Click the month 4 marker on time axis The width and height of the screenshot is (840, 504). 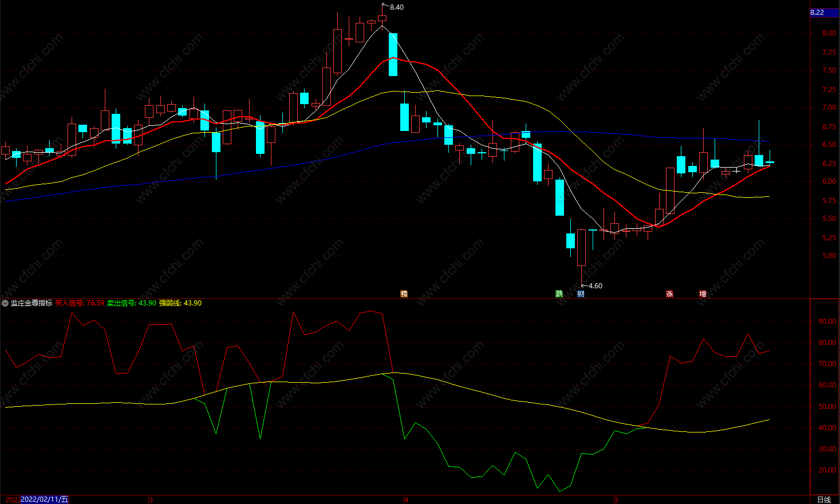point(406,499)
